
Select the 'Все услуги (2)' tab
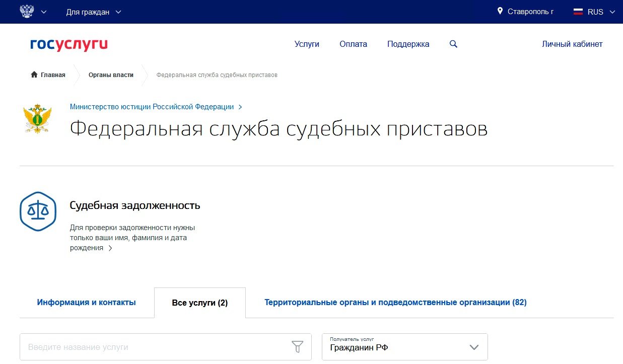pyautogui.click(x=200, y=303)
